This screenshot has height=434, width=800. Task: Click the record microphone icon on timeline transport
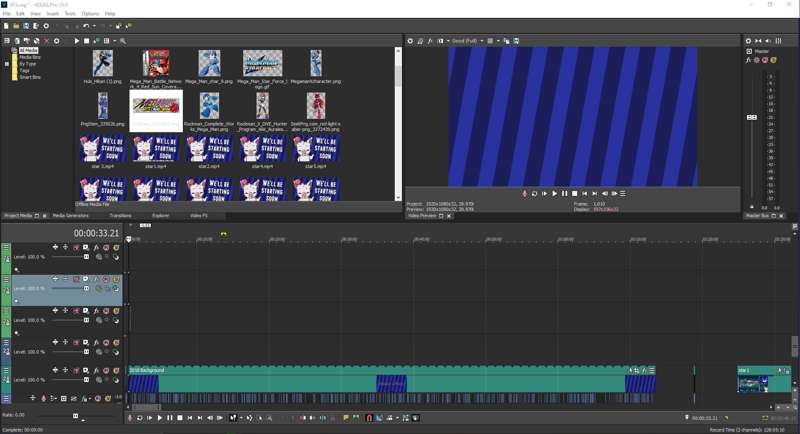point(130,418)
